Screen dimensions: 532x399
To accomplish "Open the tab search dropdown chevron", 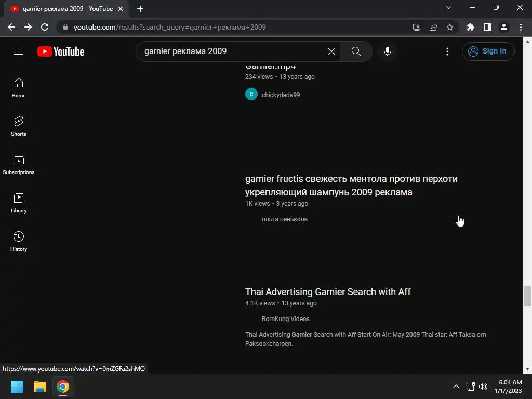I will [x=448, y=7].
